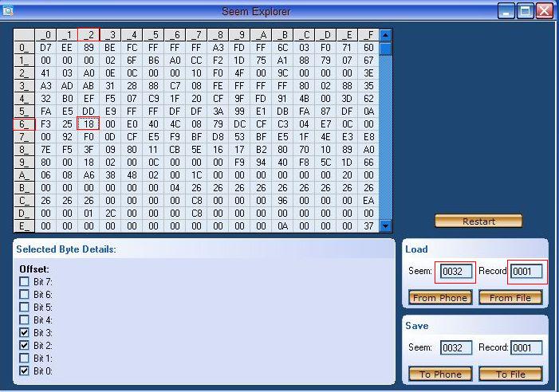Select cell 41 in row 2_
The image size is (559, 392).
point(45,73)
